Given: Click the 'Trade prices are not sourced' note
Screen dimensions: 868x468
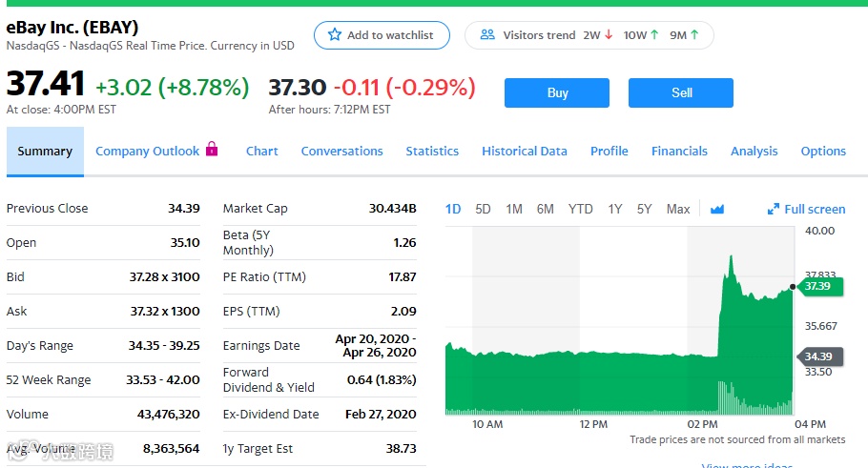Looking at the screenshot, I should 737,439.
